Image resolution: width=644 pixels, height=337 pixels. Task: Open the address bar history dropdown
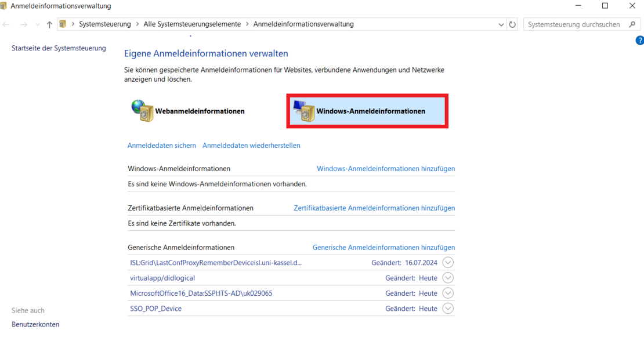(501, 24)
